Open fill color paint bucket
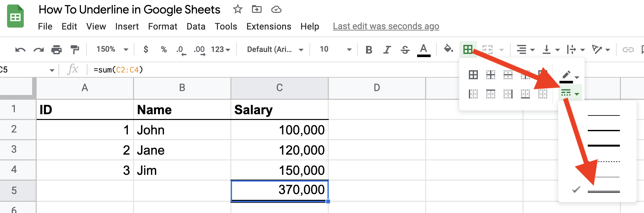Viewport: 644px width, 213px height. [x=448, y=49]
